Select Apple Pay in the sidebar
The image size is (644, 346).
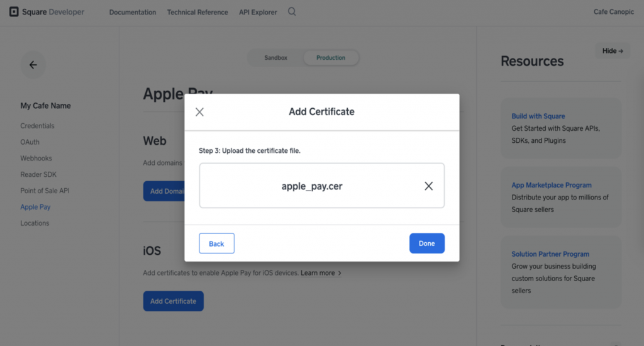click(35, 207)
